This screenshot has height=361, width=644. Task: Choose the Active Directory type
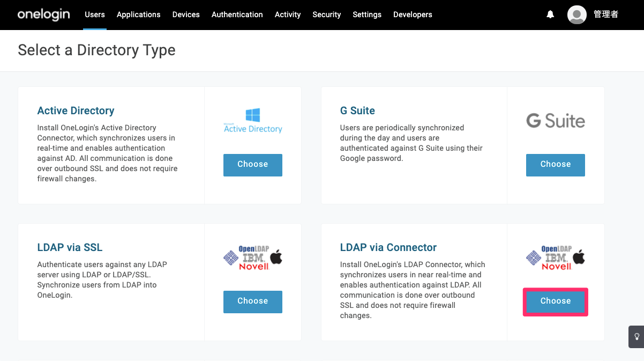[253, 165]
